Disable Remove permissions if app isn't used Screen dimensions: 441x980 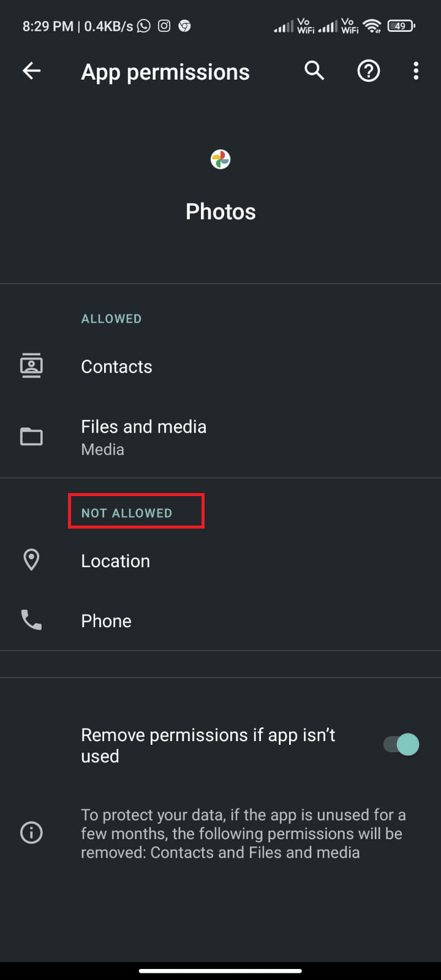click(401, 744)
